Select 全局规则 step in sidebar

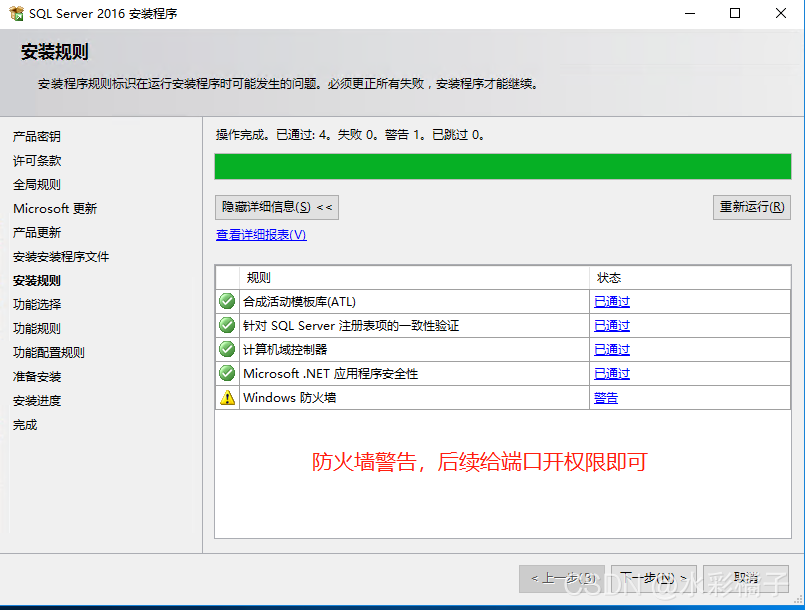coord(37,185)
